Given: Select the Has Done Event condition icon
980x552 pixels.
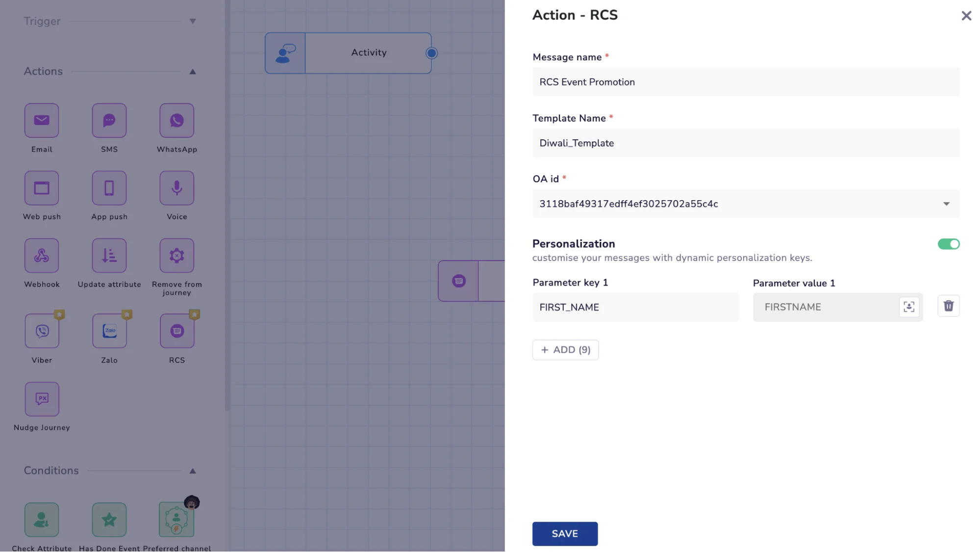Looking at the screenshot, I should [109, 520].
